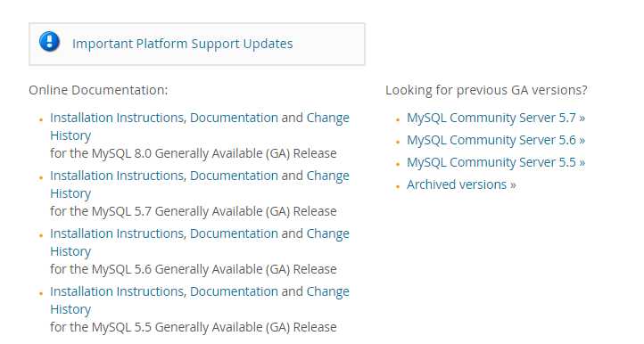644x344 pixels.
Task: Go to MySQL Community Server 5.5 downloads
Action: 496,162
